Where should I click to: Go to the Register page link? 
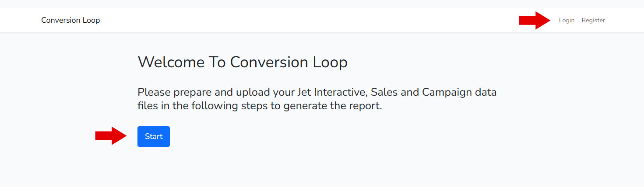[593, 20]
